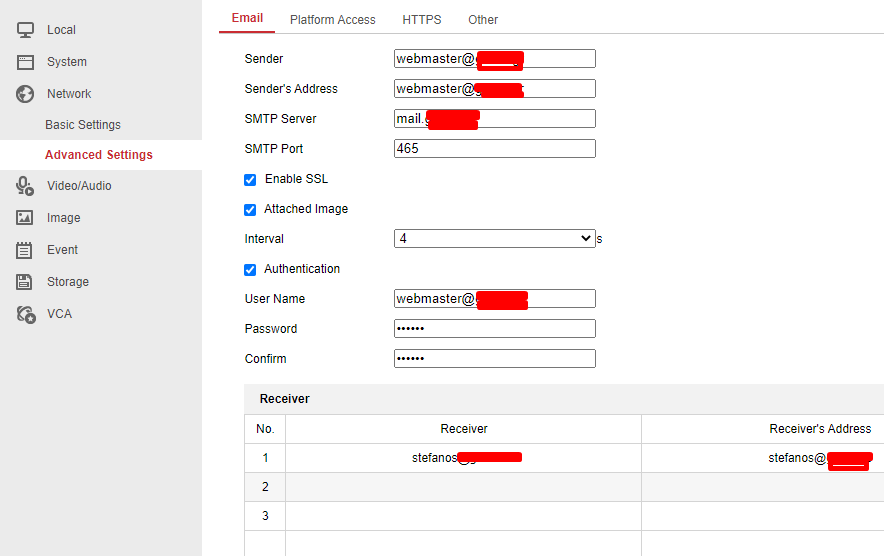This screenshot has width=884, height=556.
Task: Click the Image picture icon
Action: 26,218
